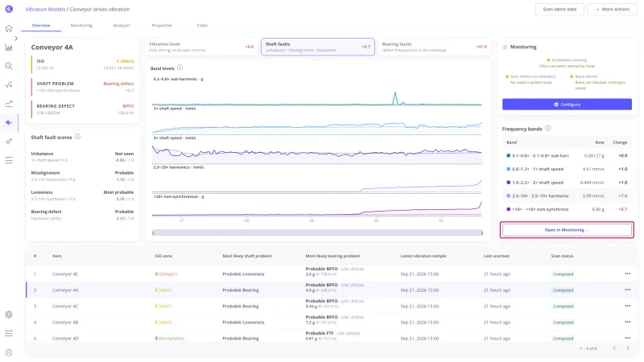Click the light blue 0.8–1.2× band swatch
The width and height of the screenshot is (644, 362).
click(509, 169)
